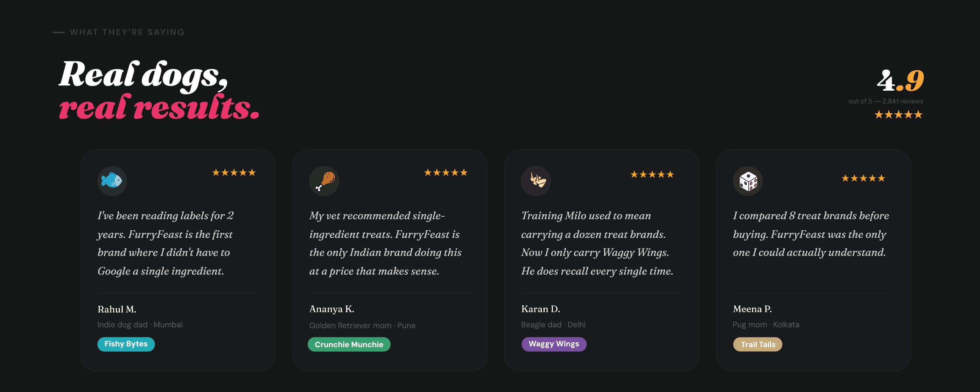
Task: Open the Waggy Wings product tag
Action: tap(554, 344)
